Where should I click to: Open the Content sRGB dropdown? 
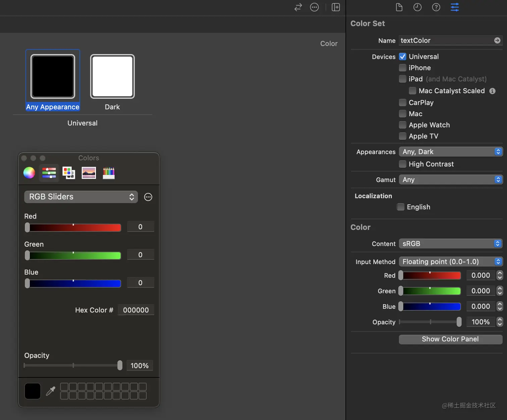click(x=450, y=244)
